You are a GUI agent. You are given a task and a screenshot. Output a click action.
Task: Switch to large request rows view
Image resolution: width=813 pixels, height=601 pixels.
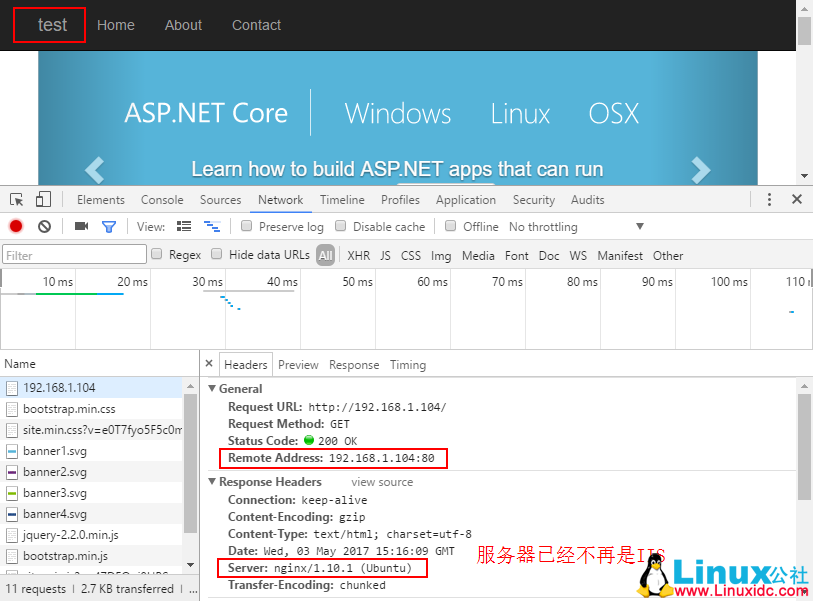pos(184,226)
